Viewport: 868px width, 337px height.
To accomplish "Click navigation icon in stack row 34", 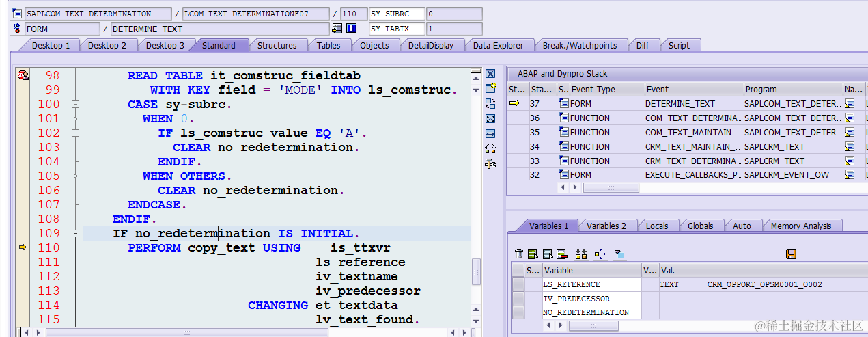I will 850,147.
